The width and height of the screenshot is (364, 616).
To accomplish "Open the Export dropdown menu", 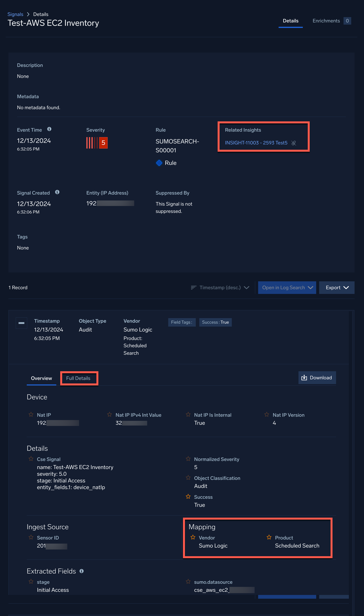I will click(x=336, y=287).
